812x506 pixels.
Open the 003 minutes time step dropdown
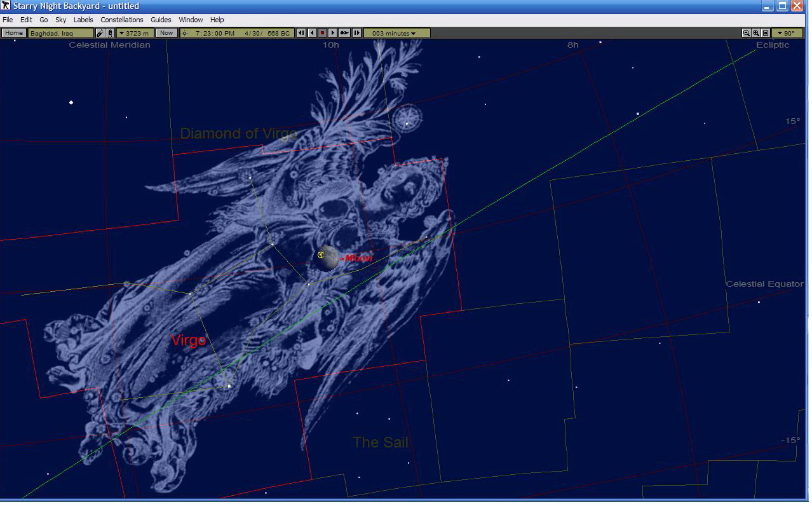(x=396, y=33)
